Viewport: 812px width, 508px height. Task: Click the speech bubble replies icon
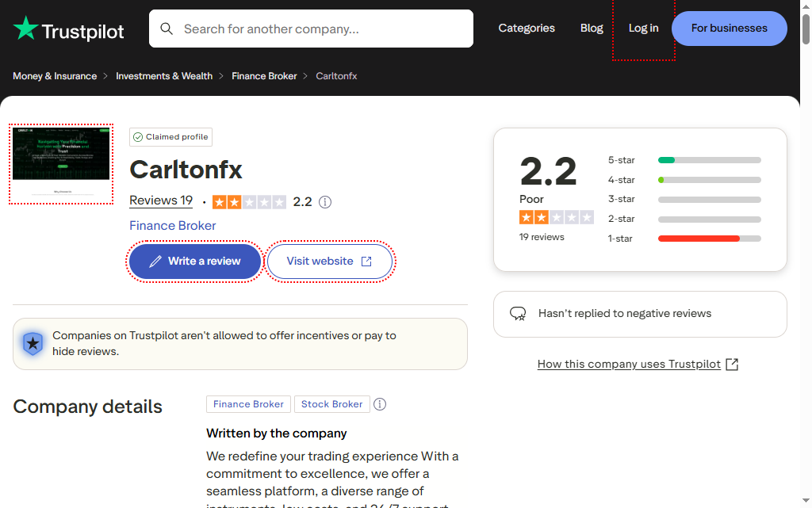coord(518,314)
